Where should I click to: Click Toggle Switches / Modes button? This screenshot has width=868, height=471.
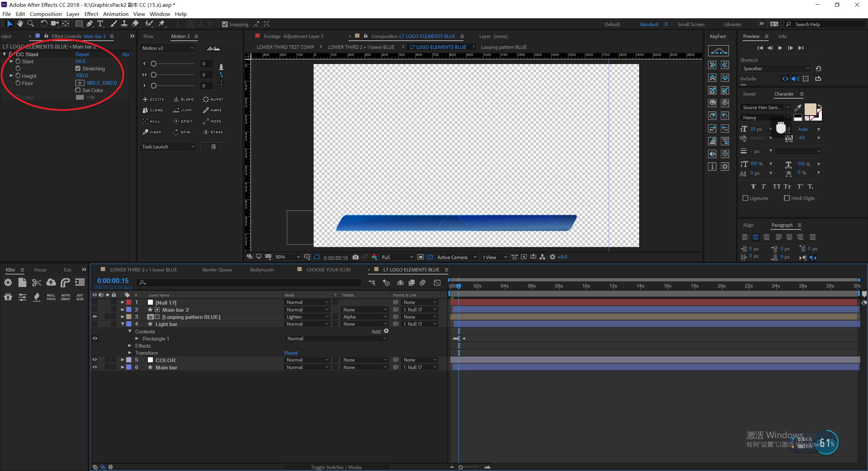(336, 467)
